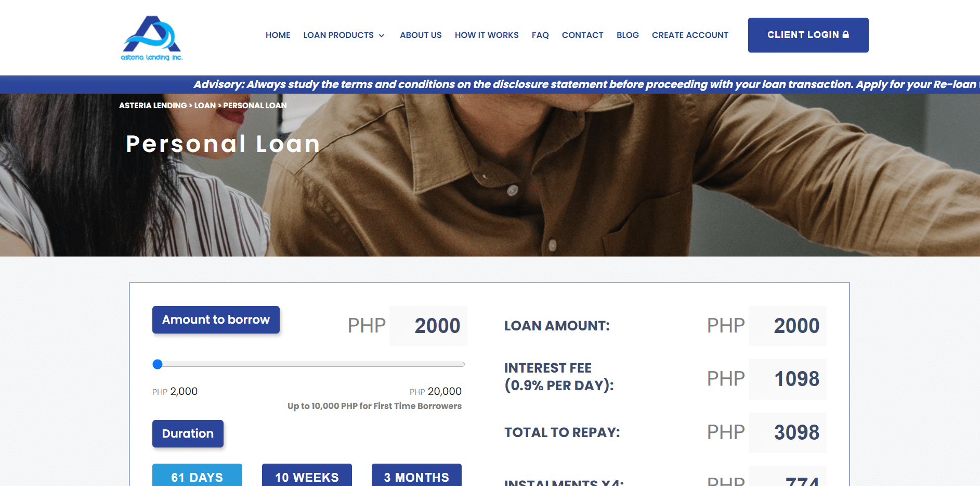This screenshot has height=486, width=980.
Task: Click the amount slider handle
Action: tap(158, 364)
